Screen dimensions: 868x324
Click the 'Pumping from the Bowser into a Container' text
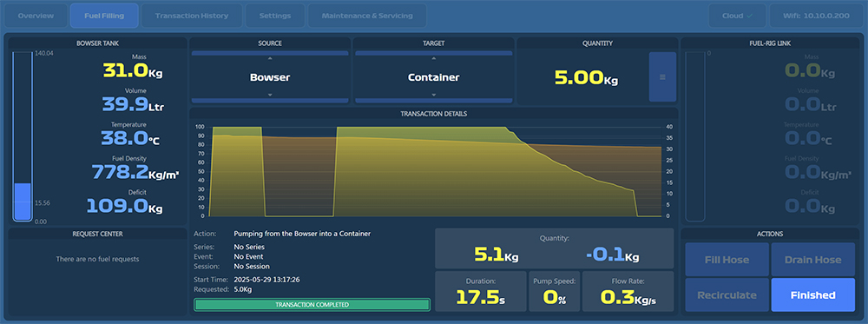(302, 234)
